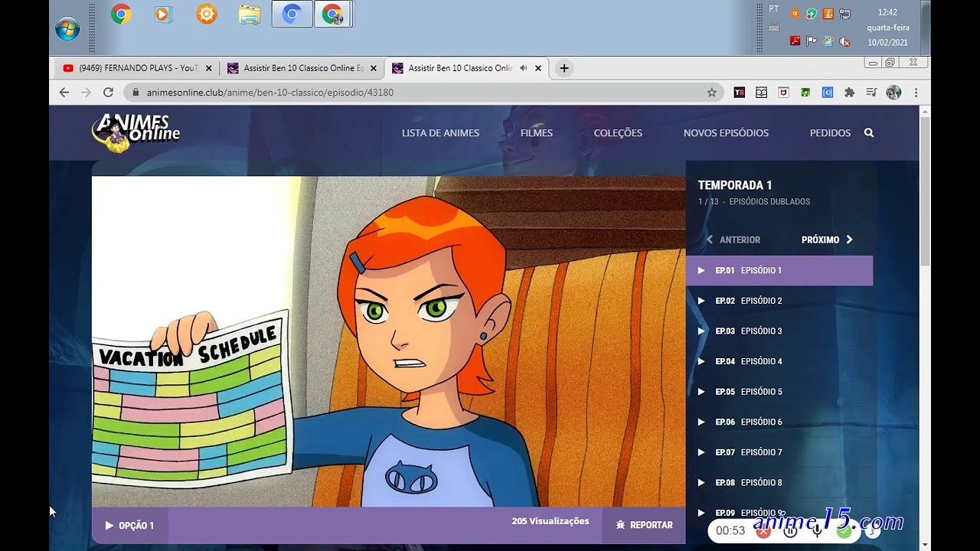Mute the tab's audio speaker icon
The height and width of the screenshot is (551, 980).
tap(524, 68)
